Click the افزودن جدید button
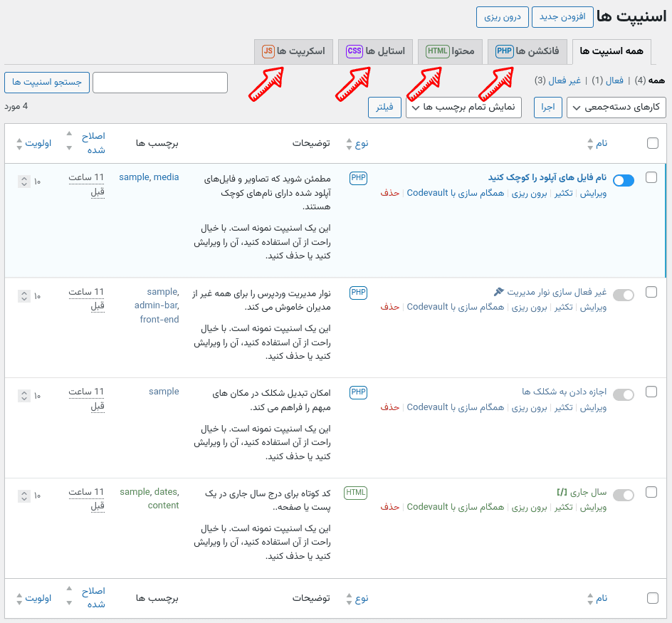672x623 pixels. 562,17
